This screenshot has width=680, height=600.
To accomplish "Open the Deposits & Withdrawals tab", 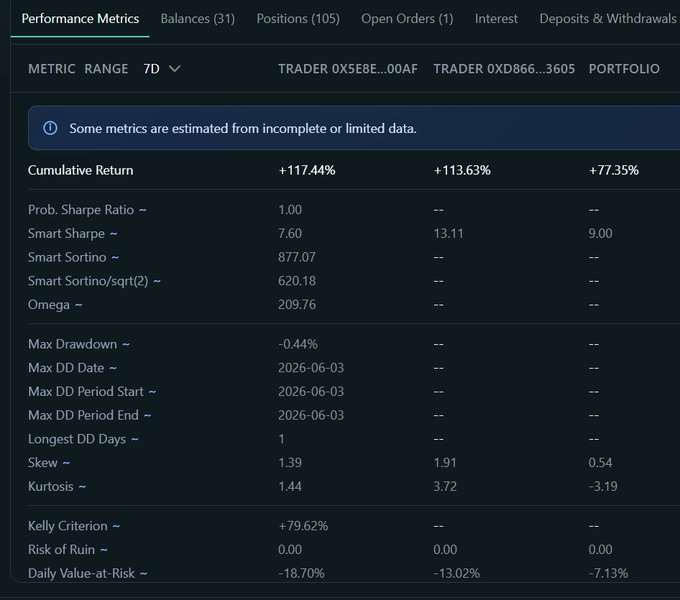I will tap(608, 19).
